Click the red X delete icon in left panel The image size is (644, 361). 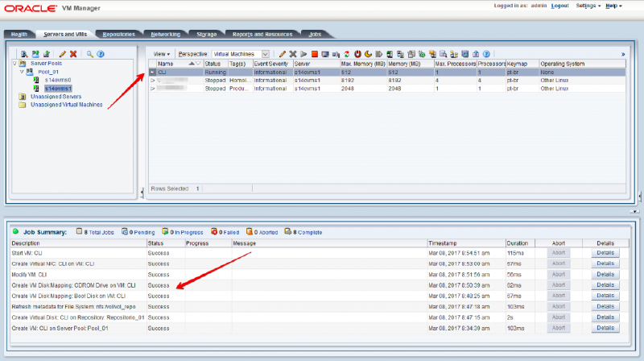(73, 53)
